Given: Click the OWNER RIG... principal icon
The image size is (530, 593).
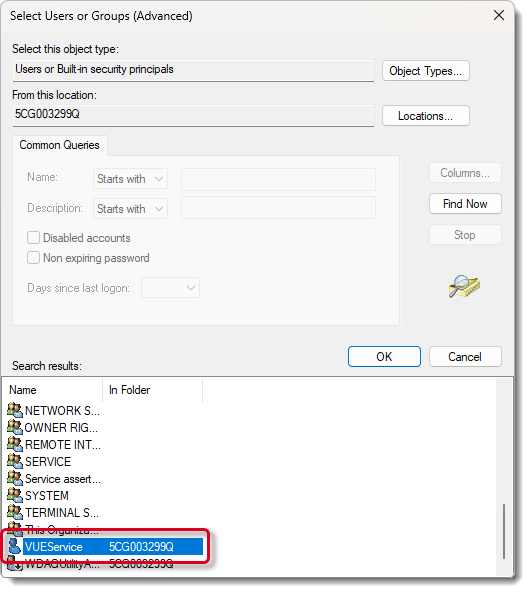Looking at the screenshot, I should [15, 427].
